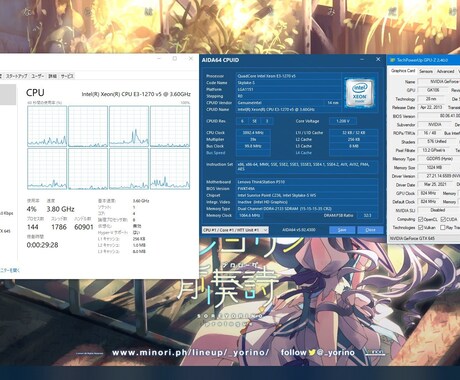Image resolution: width=460 pixels, height=380 pixels.
Task: Click the L1I / L1D Cache value 32 KB / 32 KB
Action: pyautogui.click(x=354, y=133)
